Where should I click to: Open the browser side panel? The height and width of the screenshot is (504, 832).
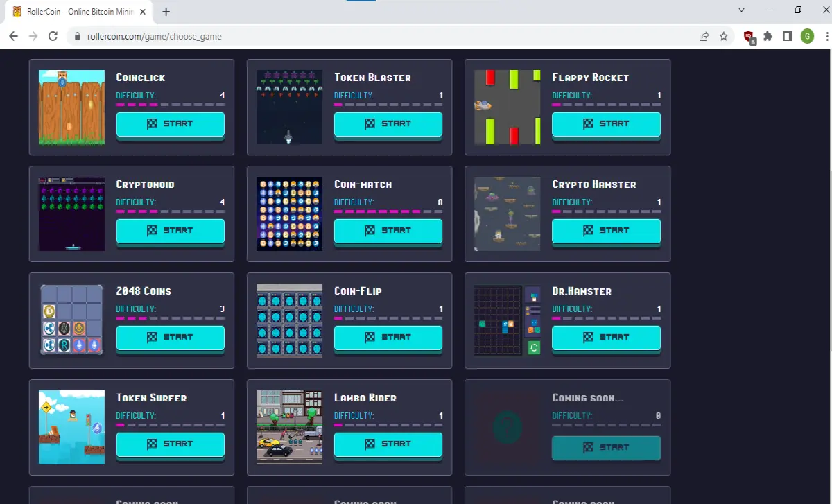(788, 36)
